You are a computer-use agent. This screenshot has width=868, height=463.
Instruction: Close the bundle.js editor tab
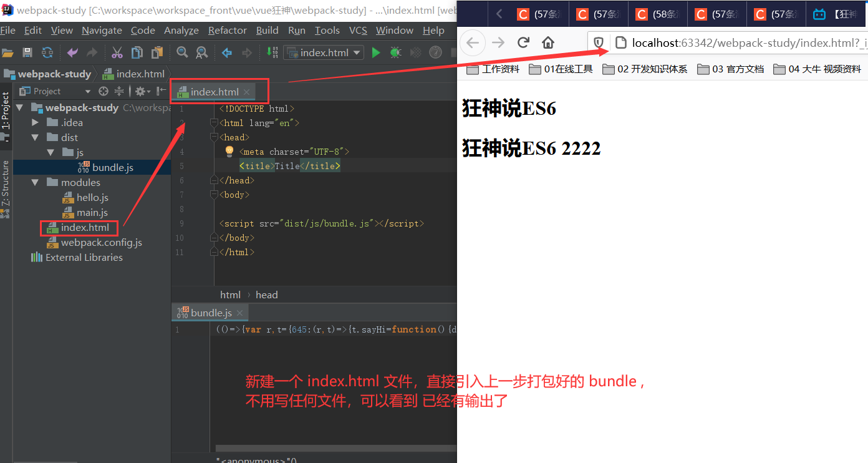[239, 313]
